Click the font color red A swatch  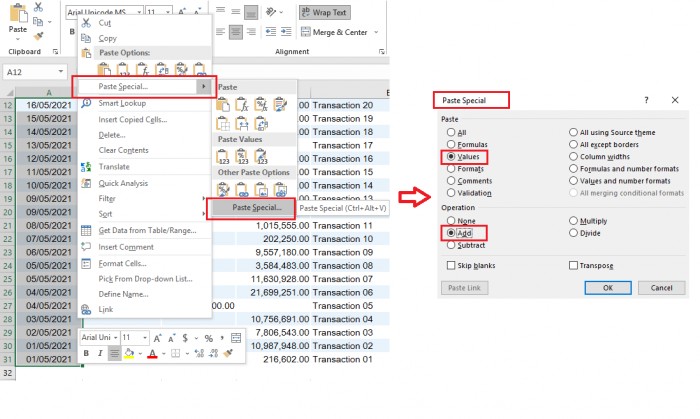[x=151, y=353]
